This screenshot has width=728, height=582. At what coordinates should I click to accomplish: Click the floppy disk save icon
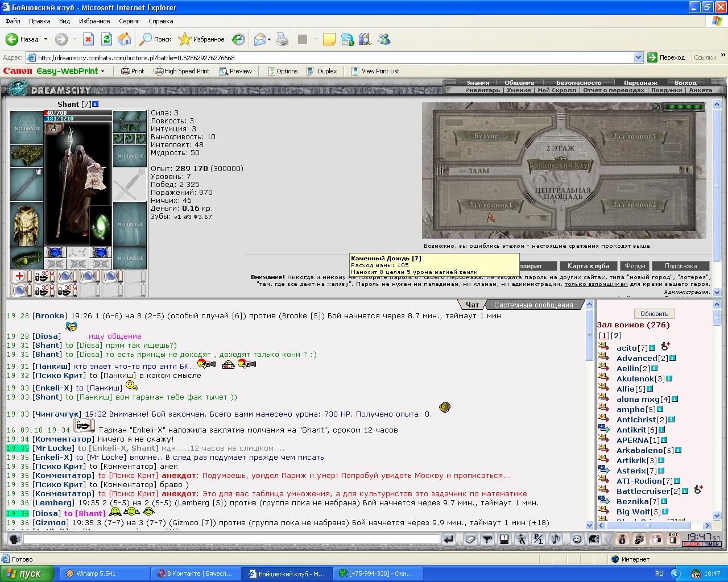click(x=504, y=539)
